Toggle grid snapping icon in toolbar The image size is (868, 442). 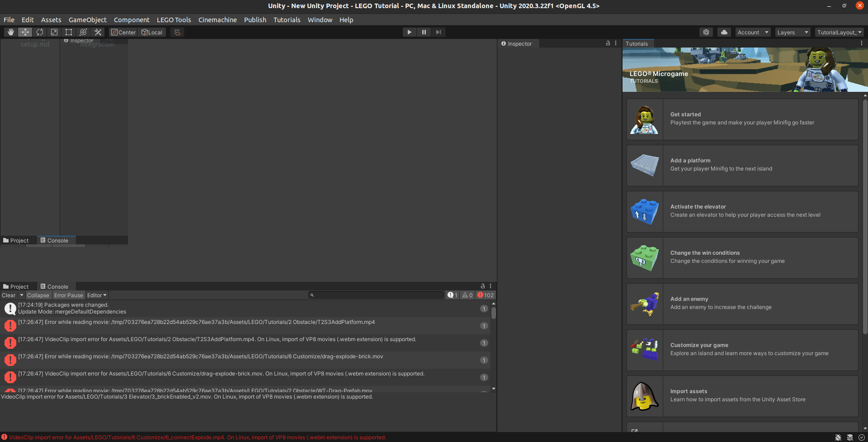tap(177, 32)
